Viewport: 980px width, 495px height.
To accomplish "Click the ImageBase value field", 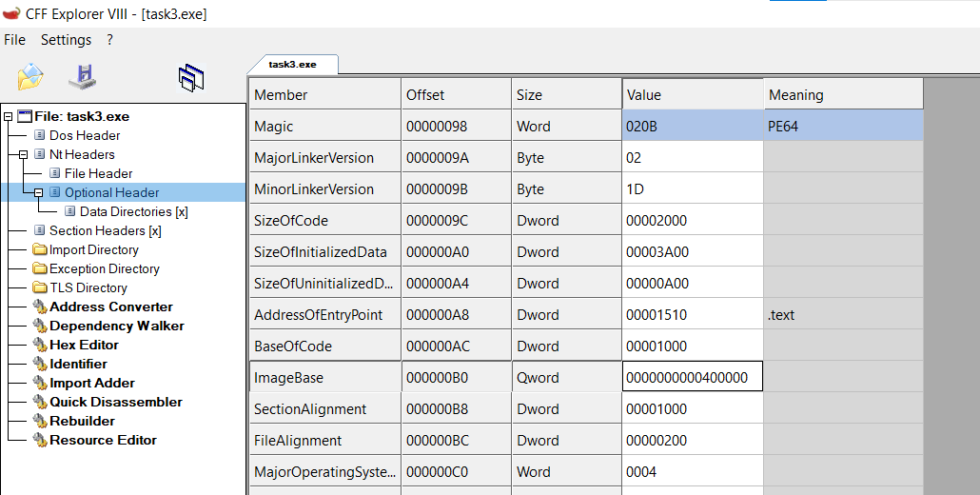I will (x=692, y=378).
